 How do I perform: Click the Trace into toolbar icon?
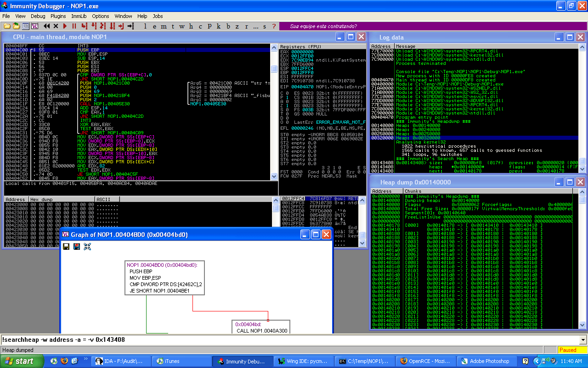(103, 26)
